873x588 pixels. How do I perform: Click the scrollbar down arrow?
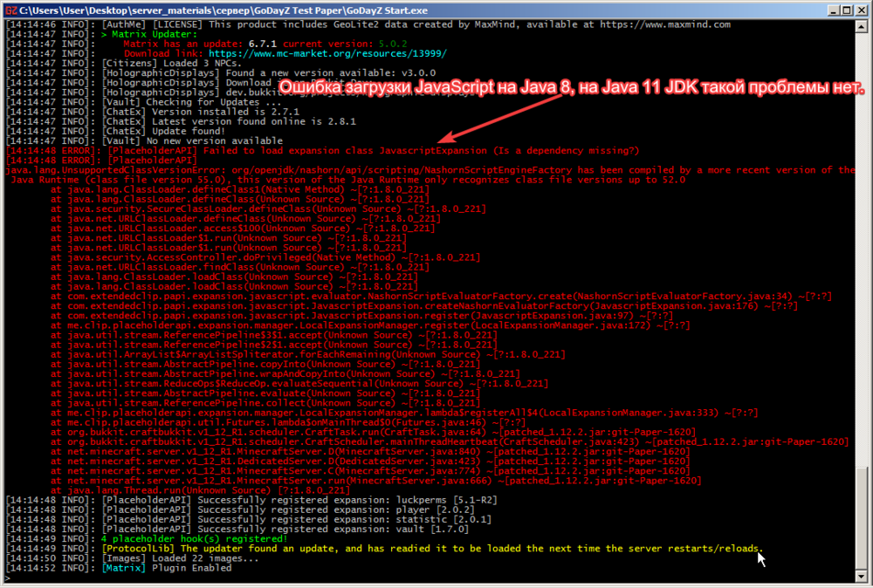pos(862,576)
